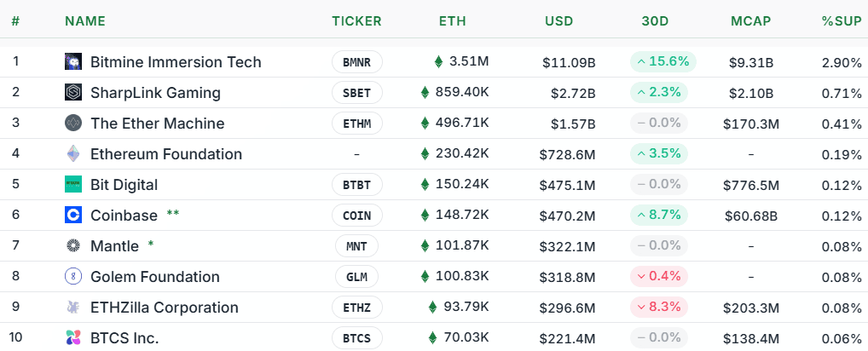Screen dimensions: 868x351
Task: Click the SBET ticker badge
Action: click(x=356, y=93)
